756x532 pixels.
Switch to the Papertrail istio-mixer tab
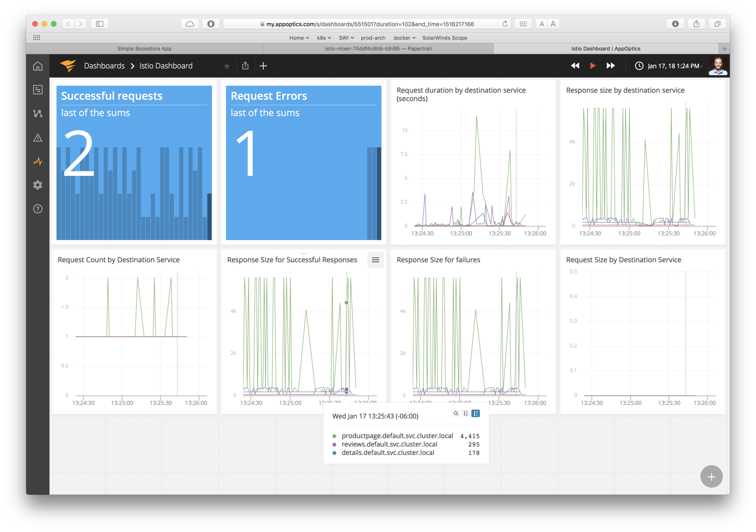[378, 48]
